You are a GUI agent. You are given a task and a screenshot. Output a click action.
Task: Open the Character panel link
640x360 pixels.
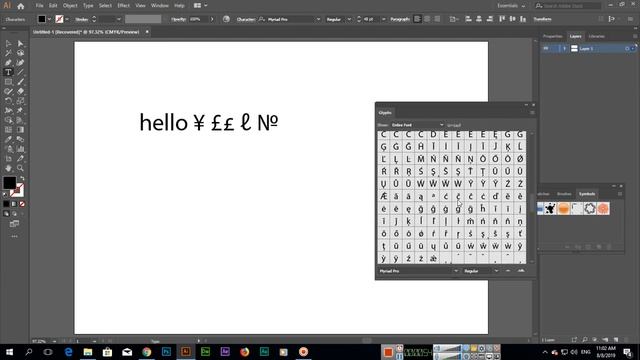tap(246, 19)
